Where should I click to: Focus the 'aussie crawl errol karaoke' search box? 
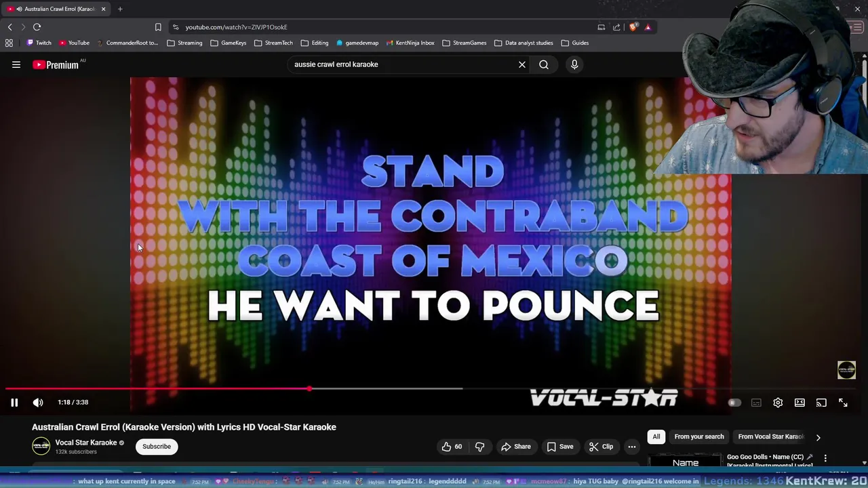[403, 64]
